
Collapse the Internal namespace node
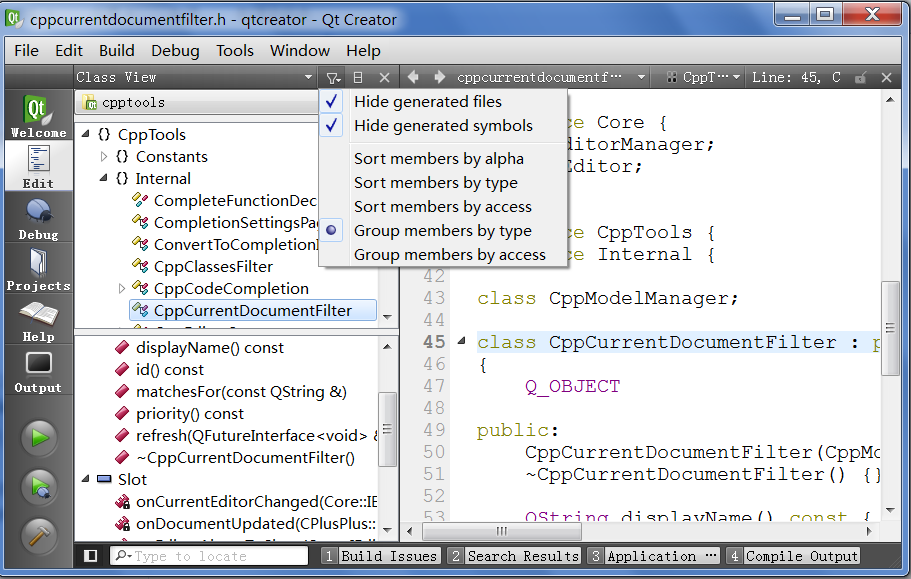[104, 178]
